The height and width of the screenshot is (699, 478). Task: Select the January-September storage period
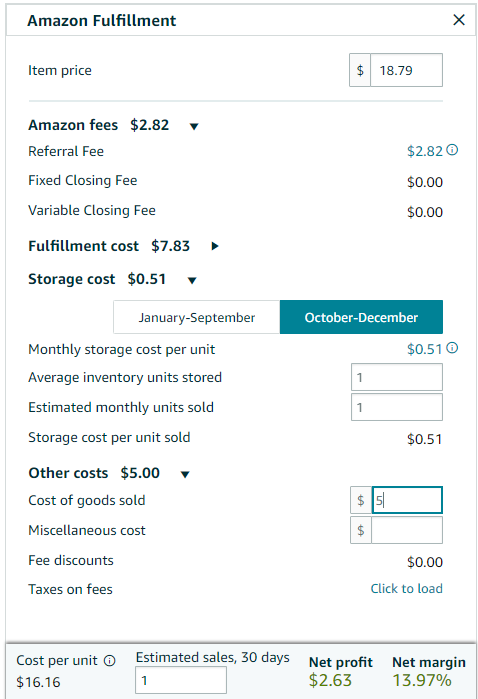(x=197, y=317)
